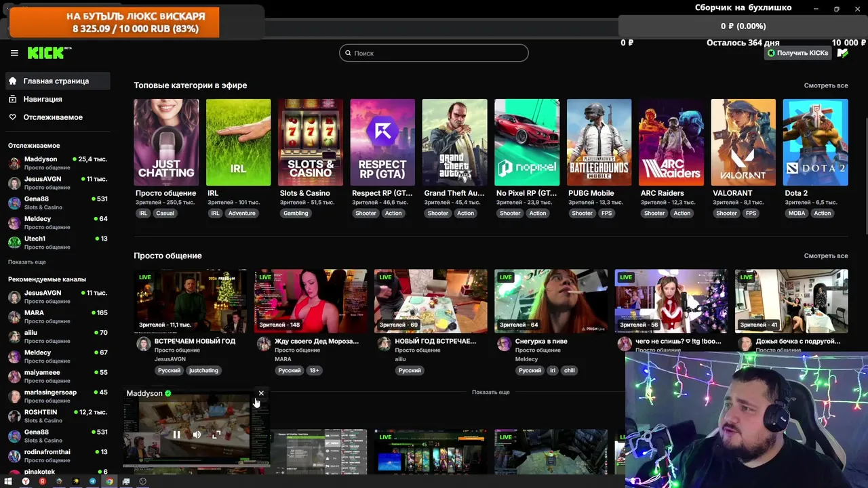Image resolution: width=868 pixels, height=488 pixels.
Task: Open Telegram from the taskbar
Action: pyautogui.click(x=93, y=481)
